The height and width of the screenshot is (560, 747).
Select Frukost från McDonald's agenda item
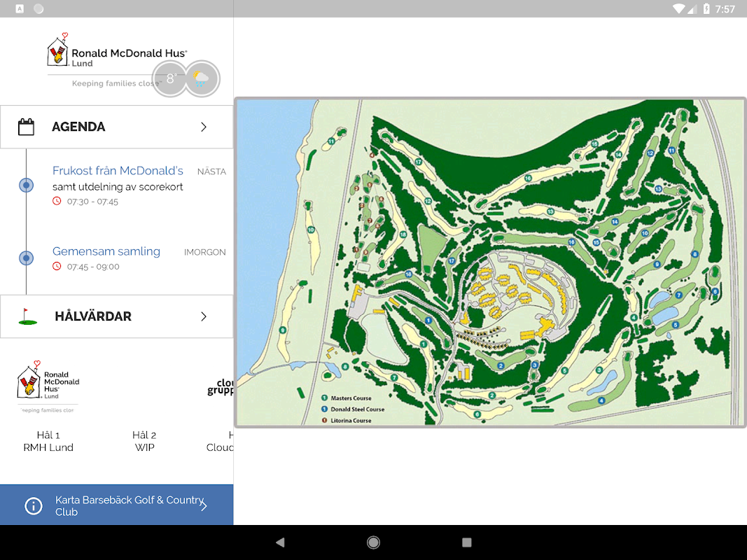point(118,171)
